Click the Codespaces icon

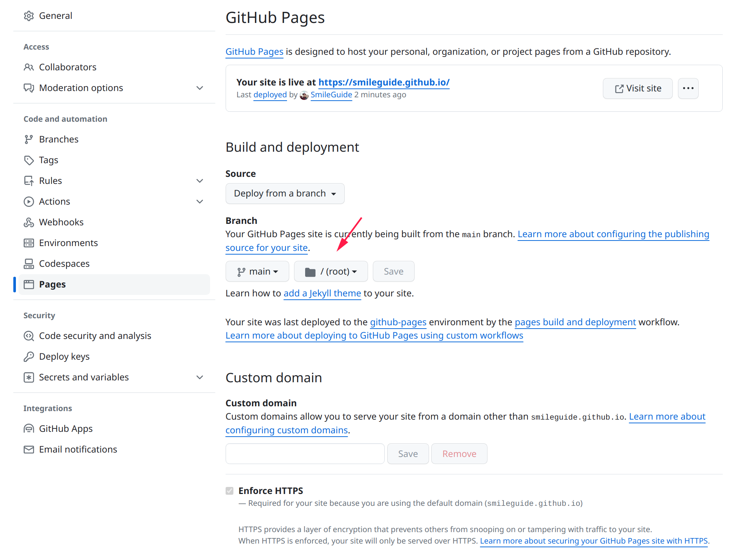click(29, 264)
